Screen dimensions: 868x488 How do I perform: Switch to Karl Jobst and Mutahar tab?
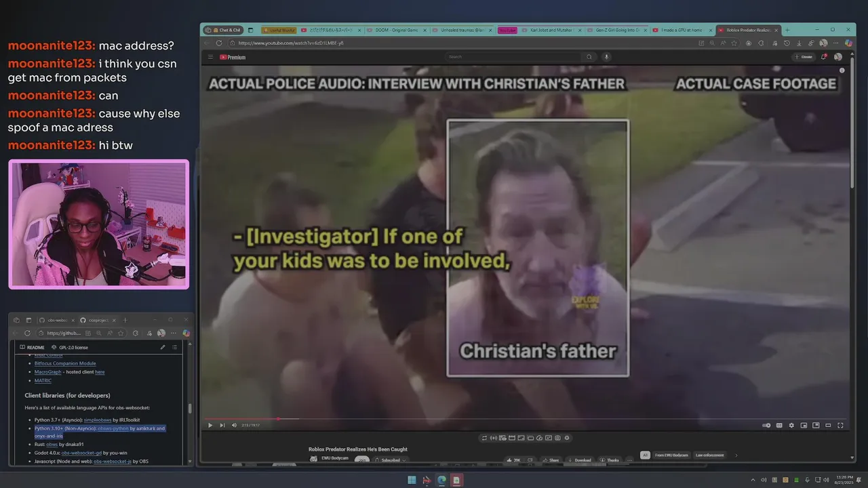click(x=550, y=30)
